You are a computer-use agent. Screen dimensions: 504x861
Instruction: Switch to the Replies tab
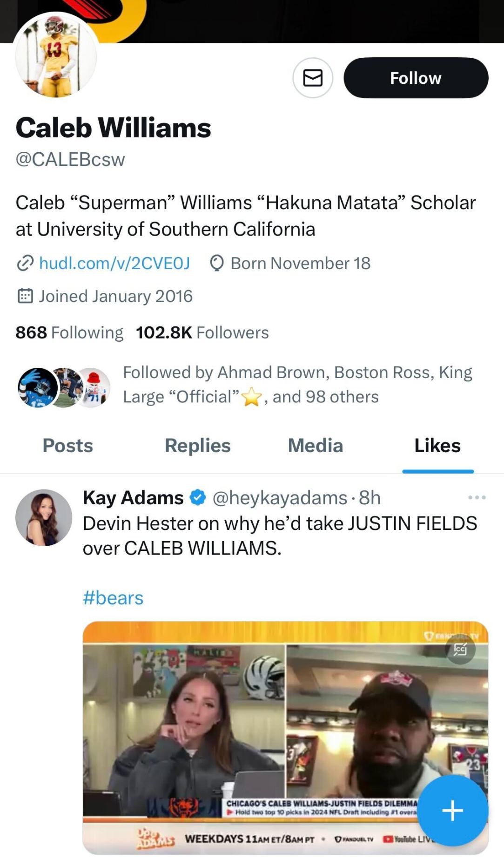tap(197, 446)
